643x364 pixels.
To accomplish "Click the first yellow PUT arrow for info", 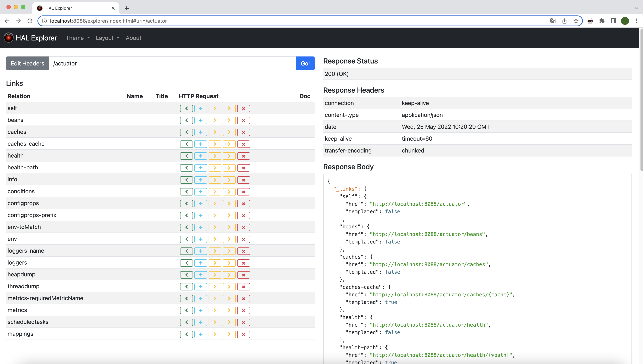I will coord(215,180).
